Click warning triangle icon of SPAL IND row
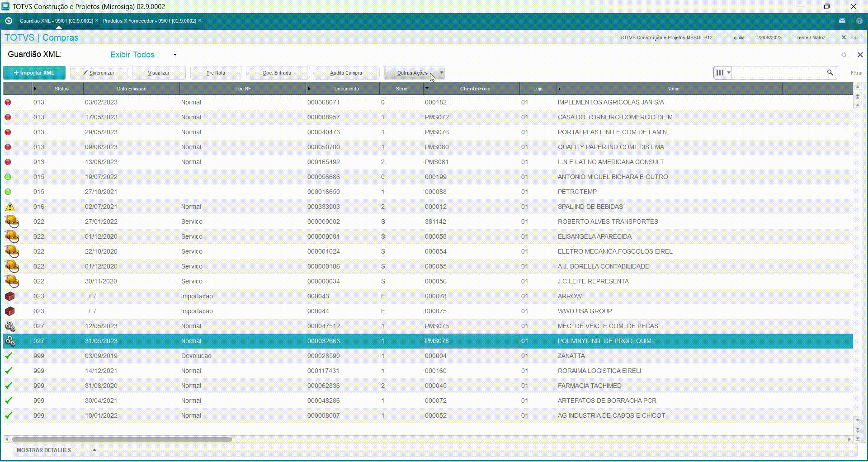The width and height of the screenshot is (868, 462). click(9, 207)
